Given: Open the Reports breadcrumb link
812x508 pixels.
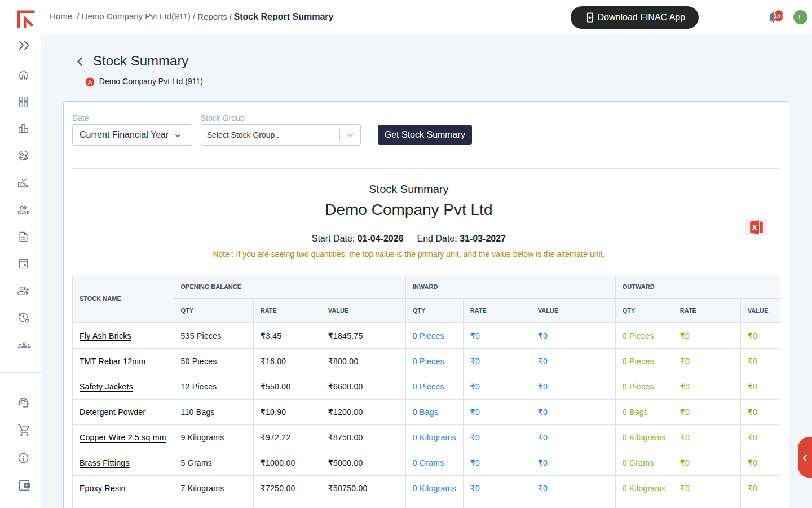Looking at the screenshot, I should [x=212, y=17].
